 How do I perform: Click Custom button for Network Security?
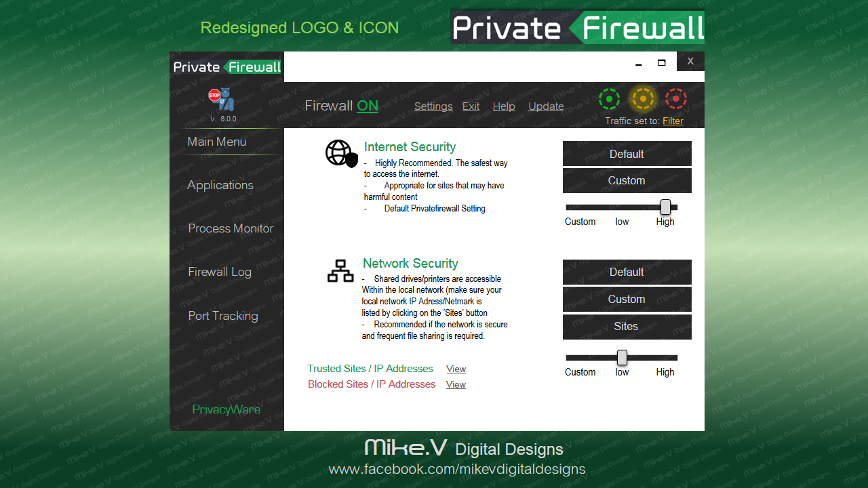[x=627, y=300]
